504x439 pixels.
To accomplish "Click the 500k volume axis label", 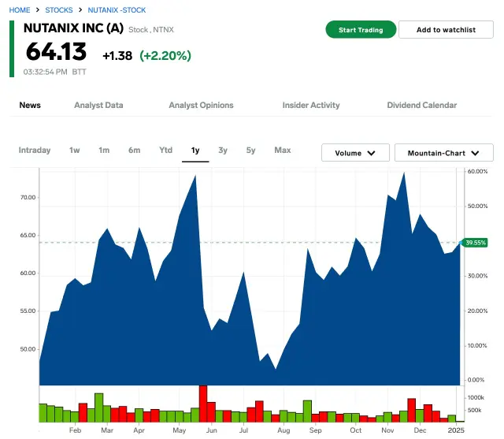I will tap(474, 410).
